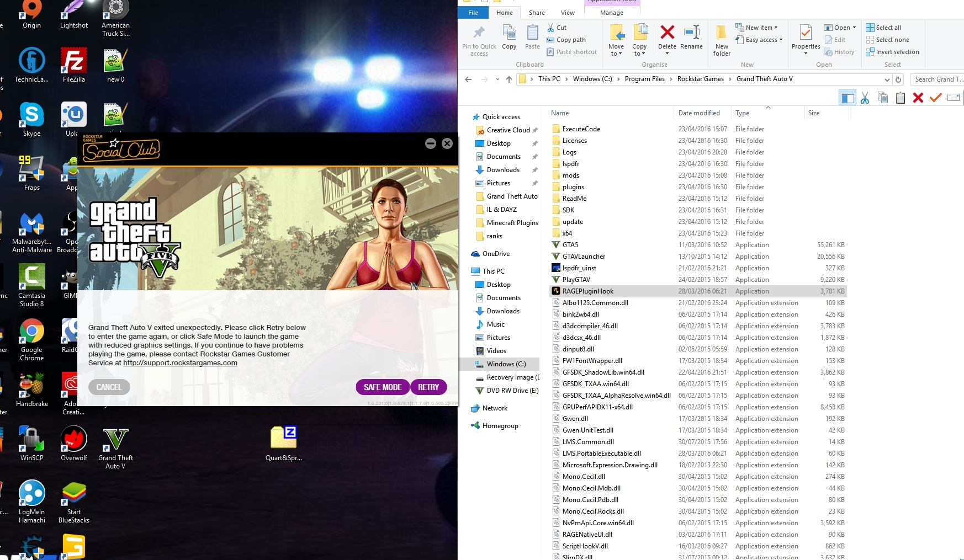This screenshot has height=560, width=964.
Task: Select the GTAVLauncher application file
Action: click(584, 257)
